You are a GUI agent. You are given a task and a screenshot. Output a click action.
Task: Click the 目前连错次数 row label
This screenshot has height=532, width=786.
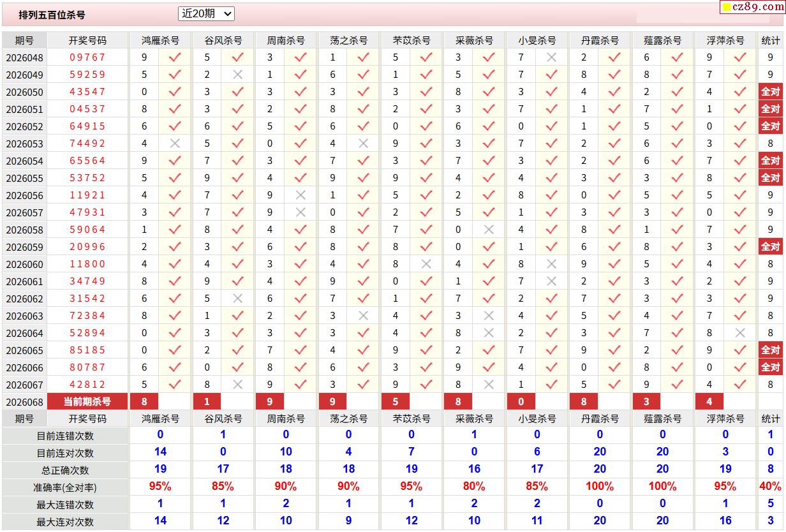[x=65, y=436]
